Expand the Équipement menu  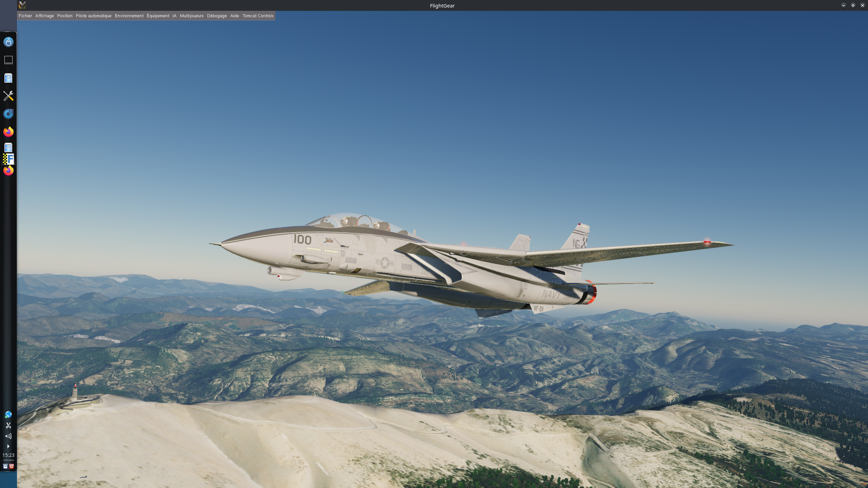(158, 16)
